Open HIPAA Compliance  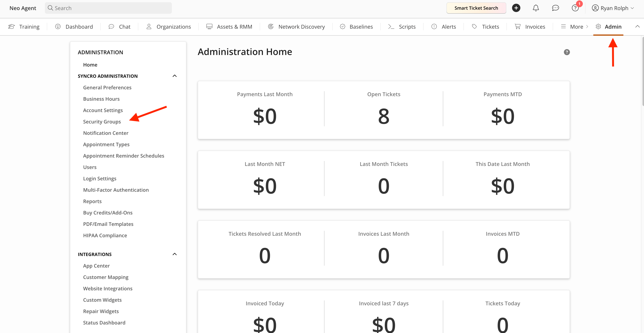105,235
